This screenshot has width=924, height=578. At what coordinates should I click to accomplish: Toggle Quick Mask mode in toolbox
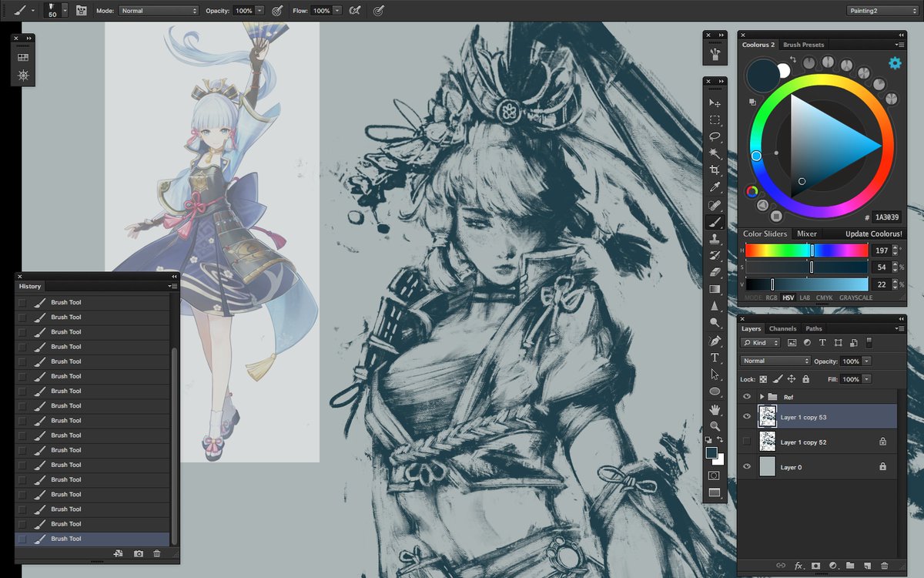tap(715, 476)
